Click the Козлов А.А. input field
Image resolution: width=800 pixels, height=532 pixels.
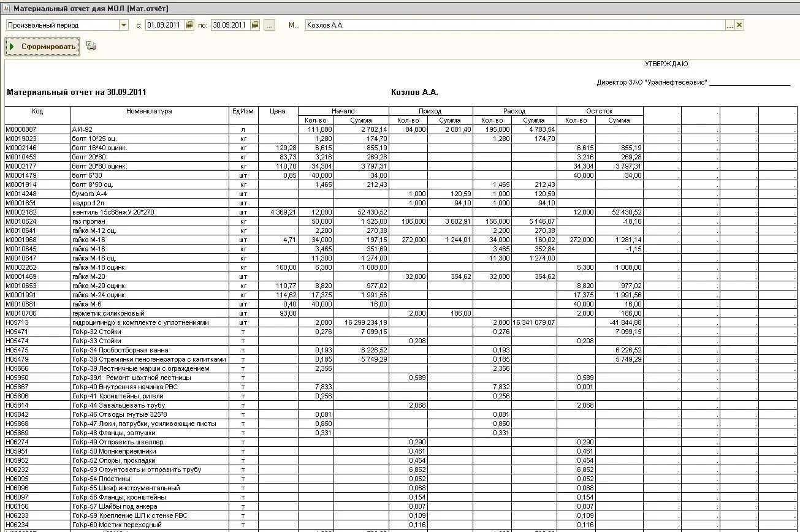click(x=515, y=25)
